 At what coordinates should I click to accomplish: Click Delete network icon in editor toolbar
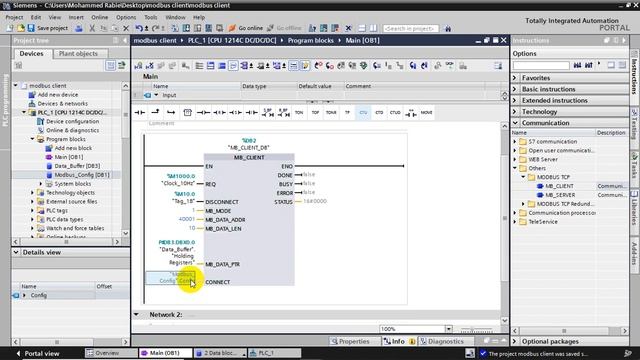150,66
